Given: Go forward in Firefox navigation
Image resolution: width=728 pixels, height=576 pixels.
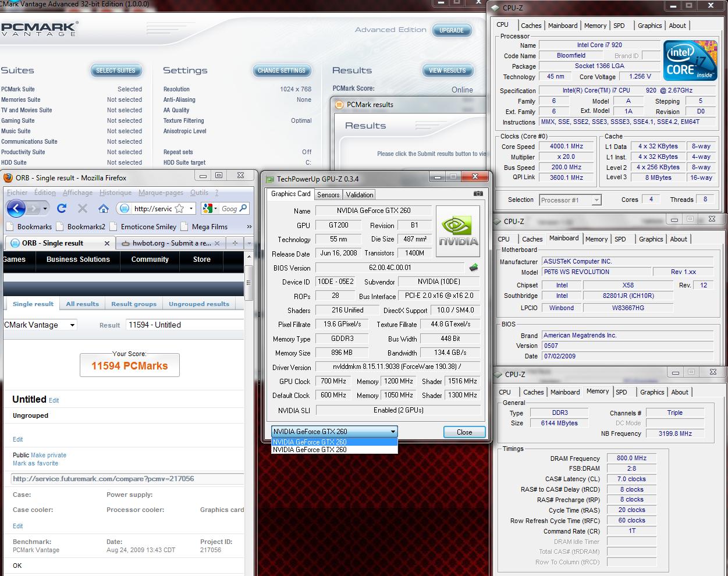Looking at the screenshot, I should click(x=34, y=208).
